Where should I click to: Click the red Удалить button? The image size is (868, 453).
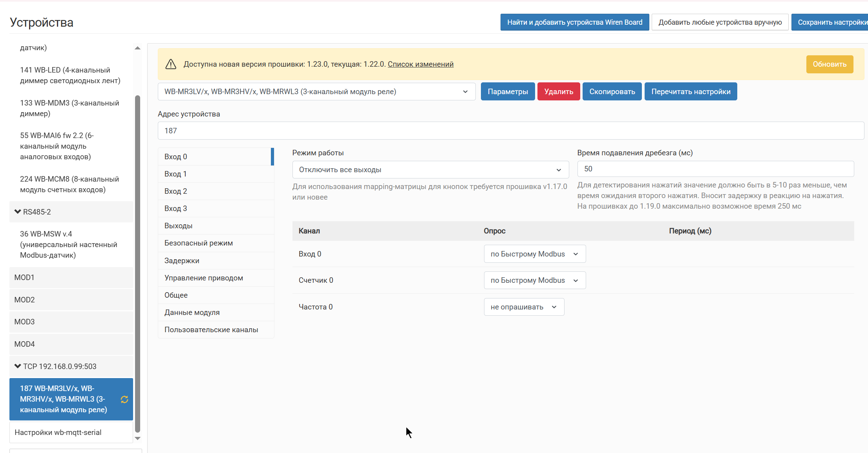click(x=559, y=91)
